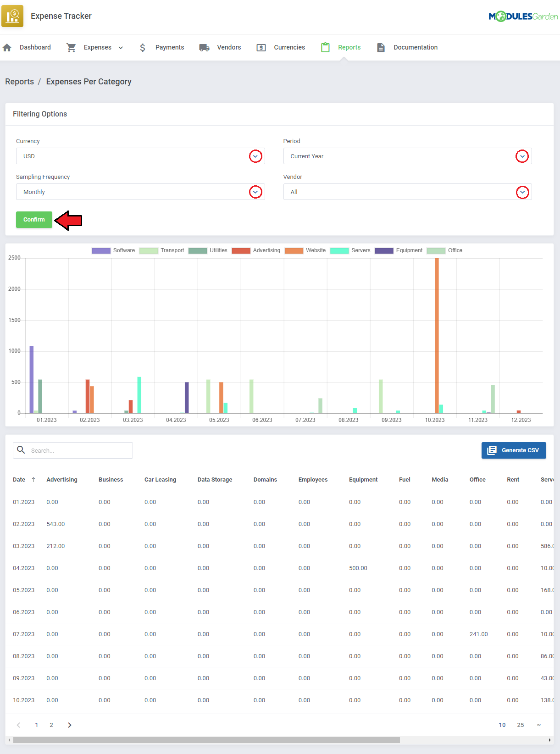Screen dimensions: 560x754
Task: Sort by the Employees column header
Action: click(313, 480)
